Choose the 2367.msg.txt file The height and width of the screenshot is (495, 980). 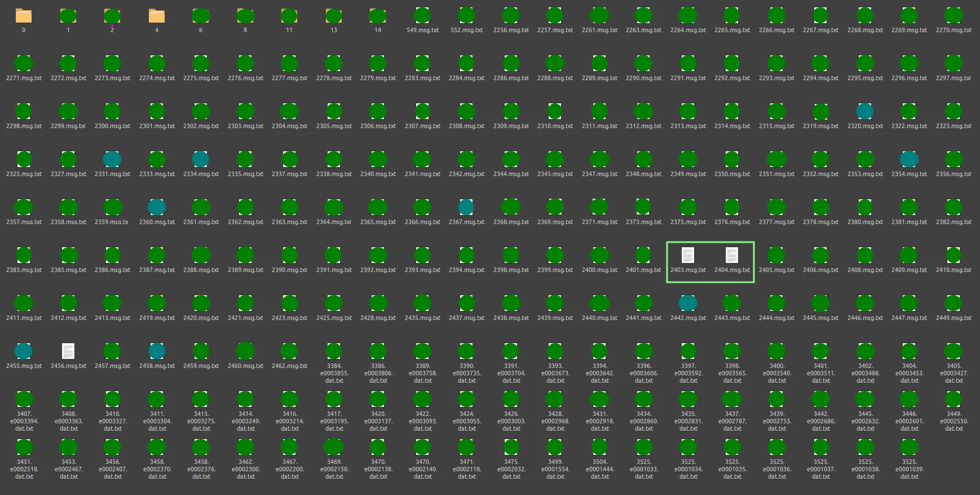point(466,208)
